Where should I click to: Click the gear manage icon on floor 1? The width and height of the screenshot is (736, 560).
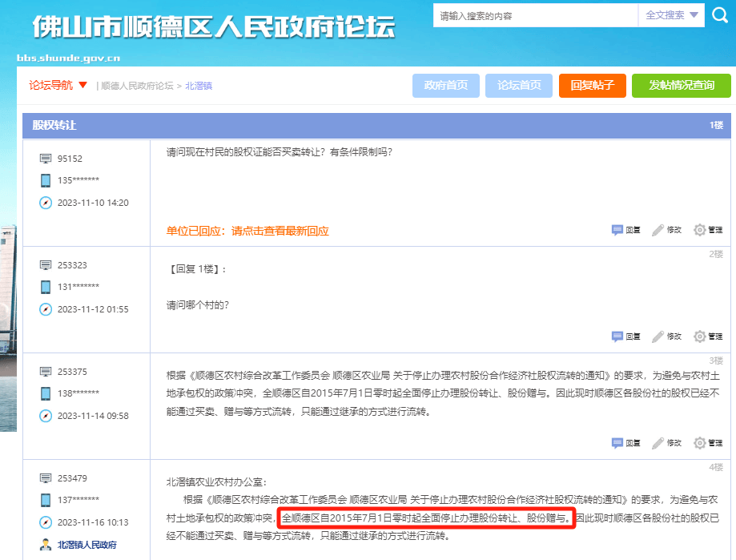point(700,230)
